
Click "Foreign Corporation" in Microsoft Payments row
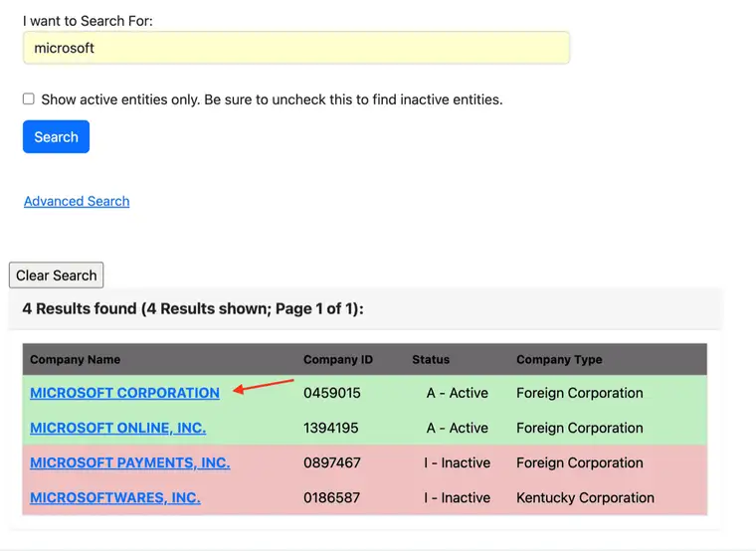[x=580, y=462]
